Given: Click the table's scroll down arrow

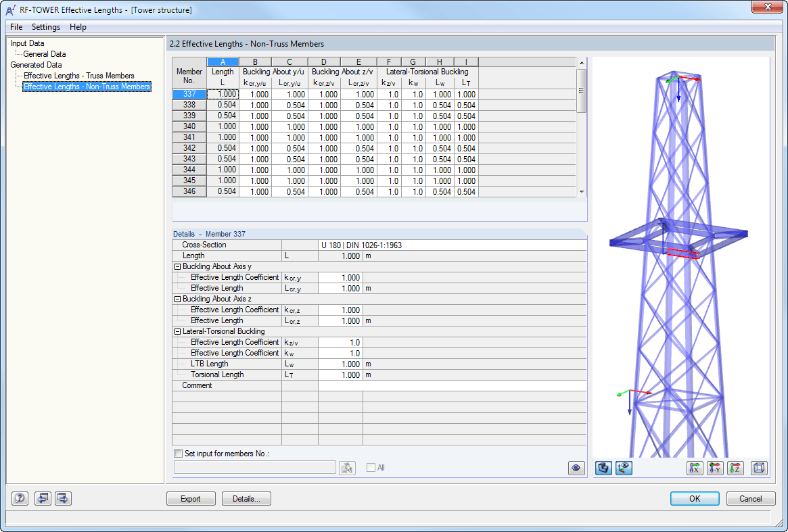Looking at the screenshot, I should [x=581, y=192].
